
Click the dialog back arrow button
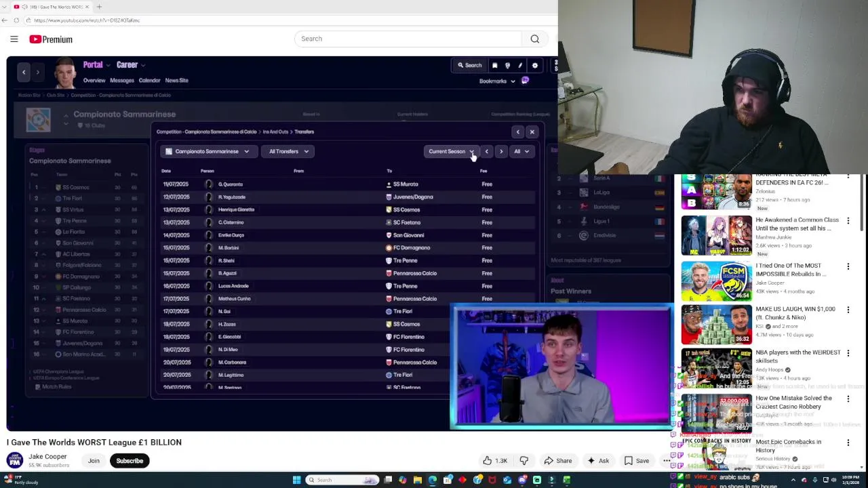pyautogui.click(x=518, y=132)
